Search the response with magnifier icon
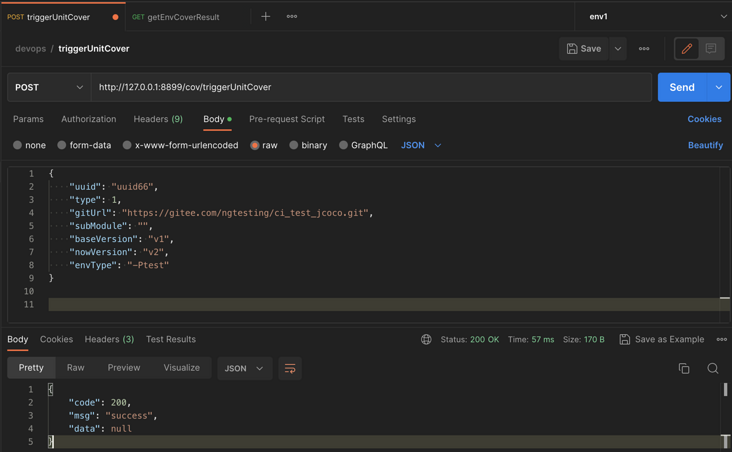Screen dimensions: 732x452 713,368
